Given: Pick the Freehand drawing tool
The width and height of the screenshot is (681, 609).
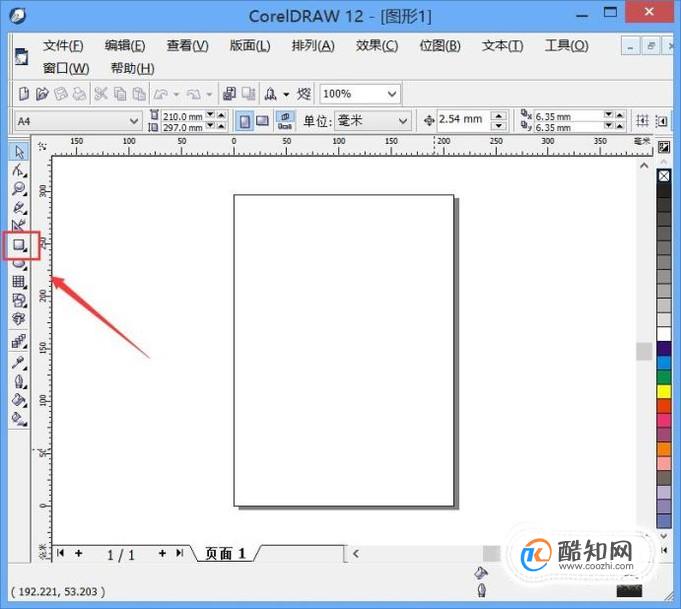Looking at the screenshot, I should click(x=19, y=208).
